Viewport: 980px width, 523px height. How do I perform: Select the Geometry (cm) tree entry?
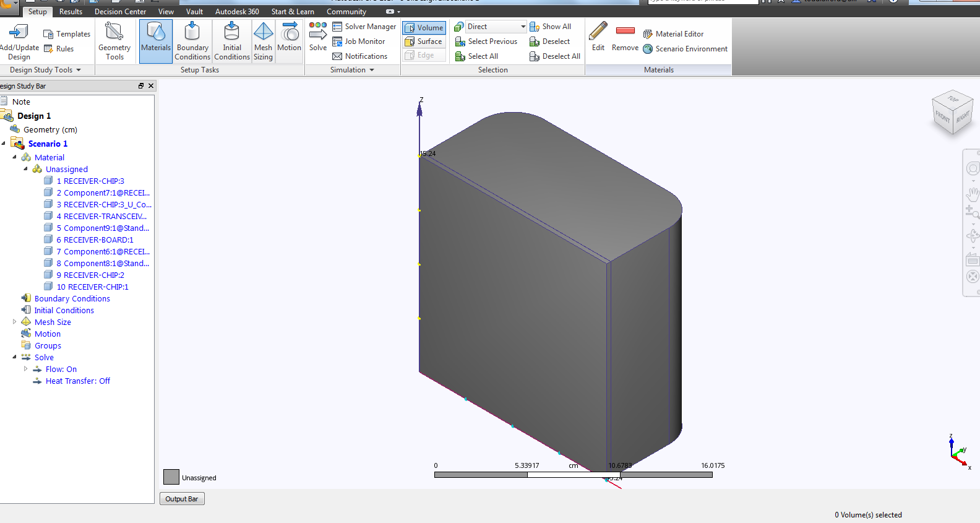point(50,130)
